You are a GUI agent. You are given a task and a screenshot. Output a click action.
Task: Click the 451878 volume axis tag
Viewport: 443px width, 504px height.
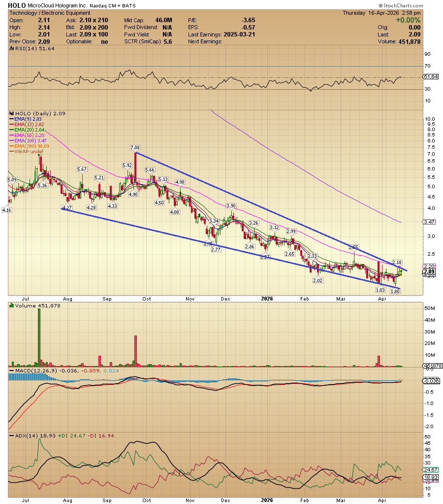pos(432,366)
